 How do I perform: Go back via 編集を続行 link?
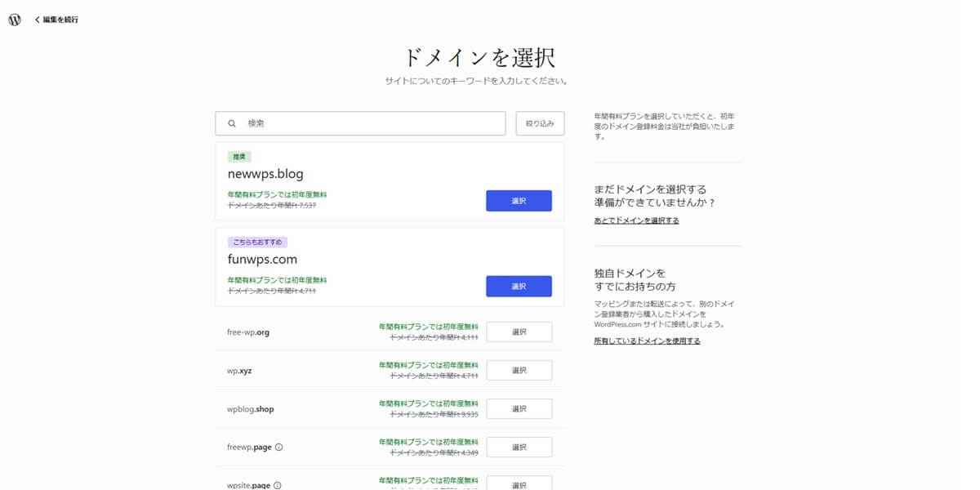coord(56,20)
